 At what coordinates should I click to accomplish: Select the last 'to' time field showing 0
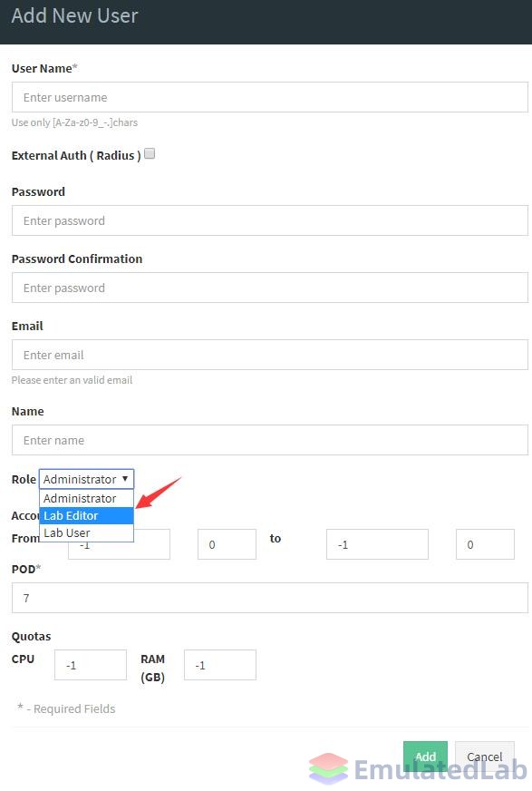pos(485,544)
